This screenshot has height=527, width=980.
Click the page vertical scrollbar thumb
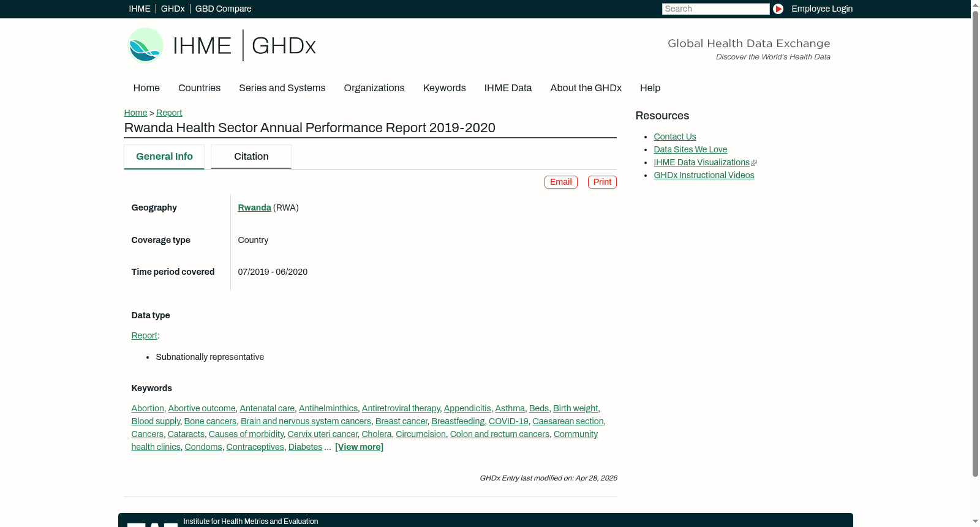(975, 243)
